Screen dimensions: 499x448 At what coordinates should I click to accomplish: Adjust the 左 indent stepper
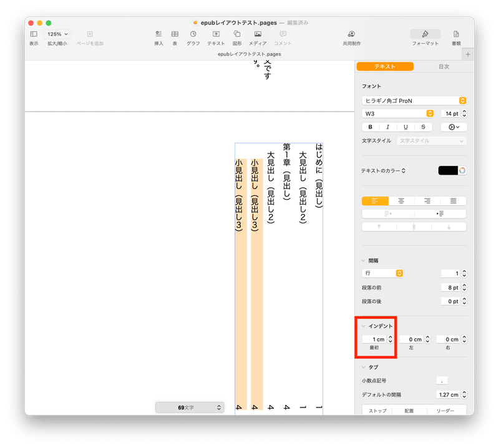coord(428,339)
